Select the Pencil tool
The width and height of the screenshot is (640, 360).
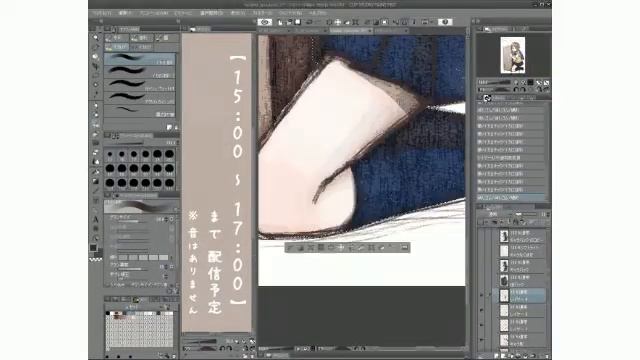pos(96,115)
